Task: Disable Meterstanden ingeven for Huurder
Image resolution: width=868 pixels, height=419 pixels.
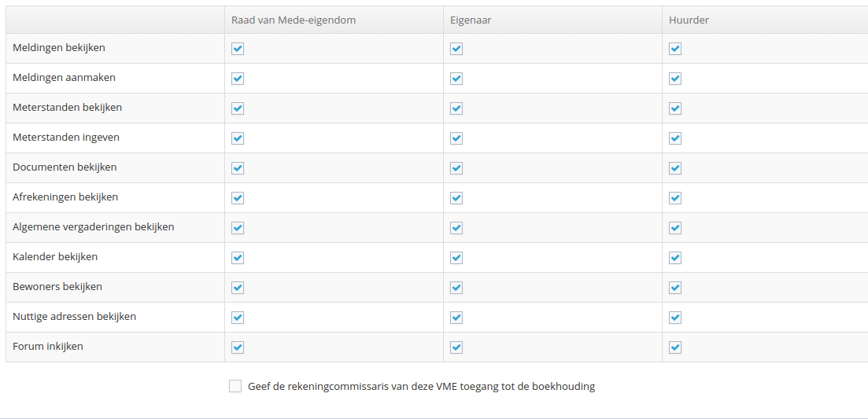Action: 674,138
